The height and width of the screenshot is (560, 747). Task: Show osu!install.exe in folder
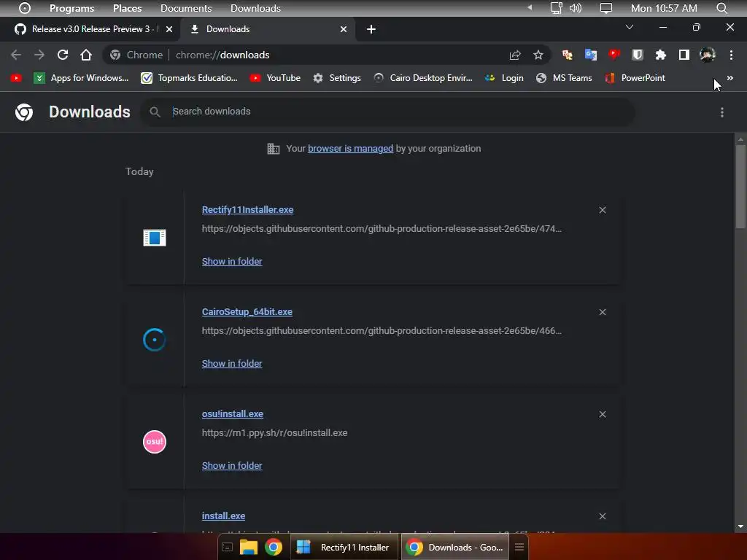coord(231,466)
